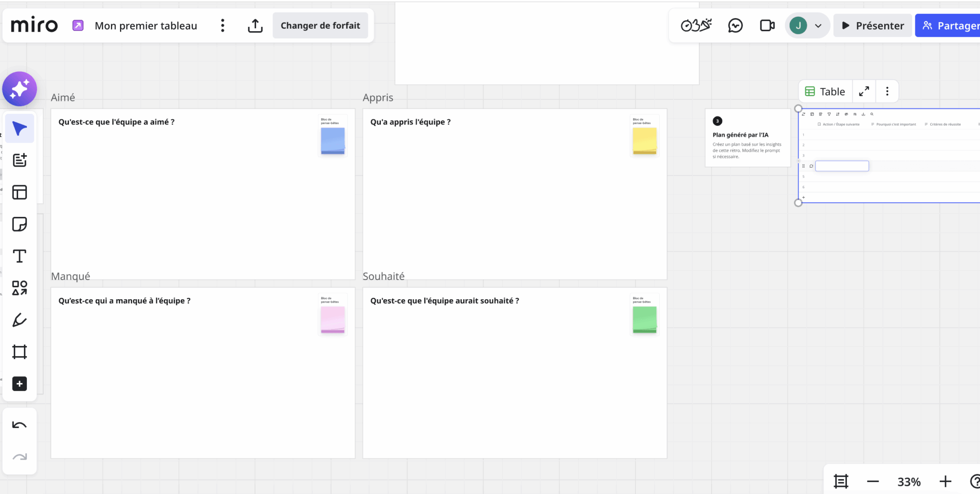Zoom out with minus button

[x=873, y=482]
